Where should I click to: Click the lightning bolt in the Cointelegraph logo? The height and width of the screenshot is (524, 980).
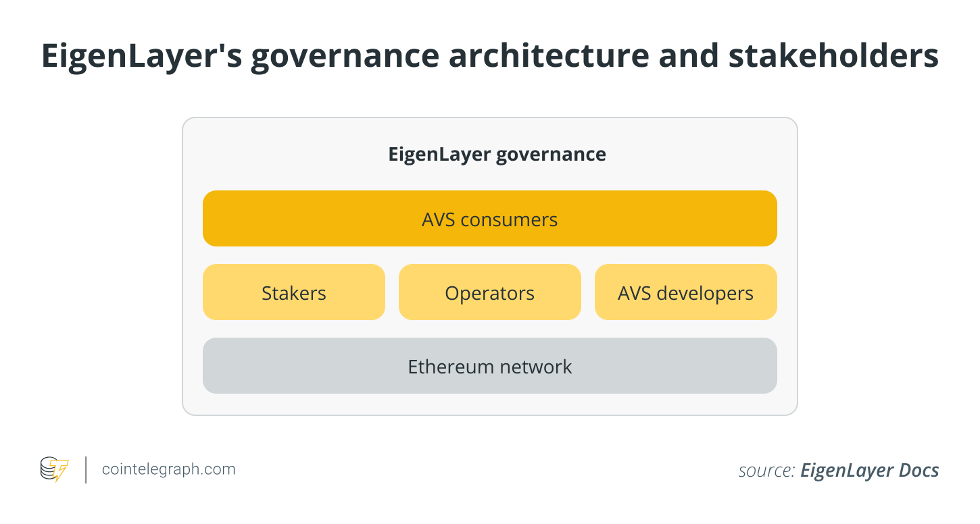(x=61, y=471)
